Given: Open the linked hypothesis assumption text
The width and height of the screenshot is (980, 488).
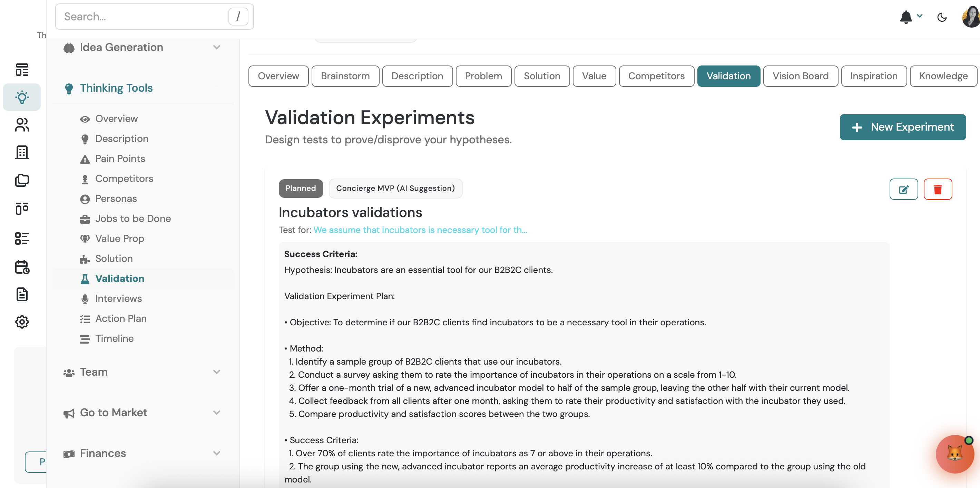Looking at the screenshot, I should coord(420,230).
